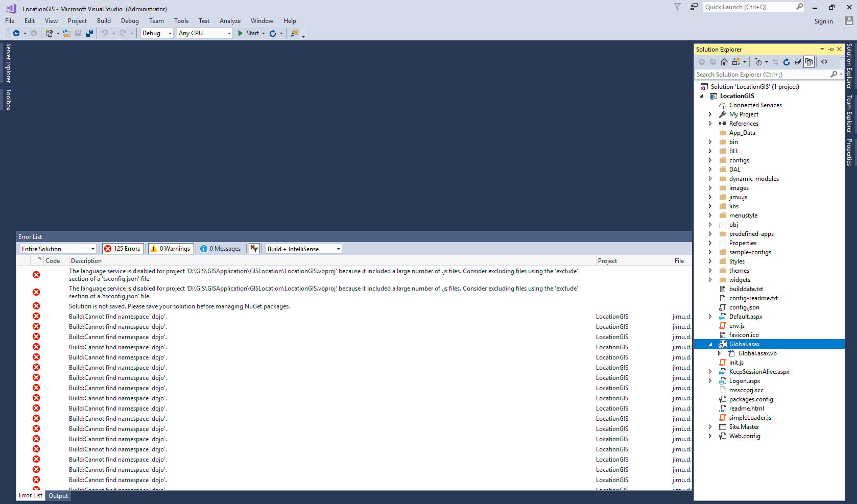Expand the References node

[710, 124]
